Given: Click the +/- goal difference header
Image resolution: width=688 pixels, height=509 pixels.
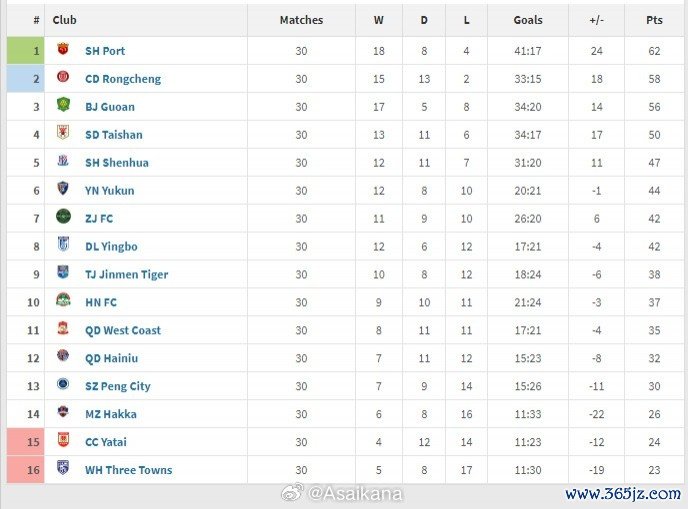Looking at the screenshot, I should pyautogui.click(x=596, y=20).
